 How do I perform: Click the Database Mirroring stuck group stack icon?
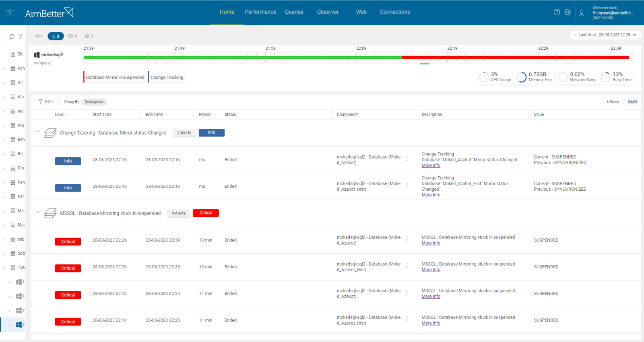pos(50,213)
